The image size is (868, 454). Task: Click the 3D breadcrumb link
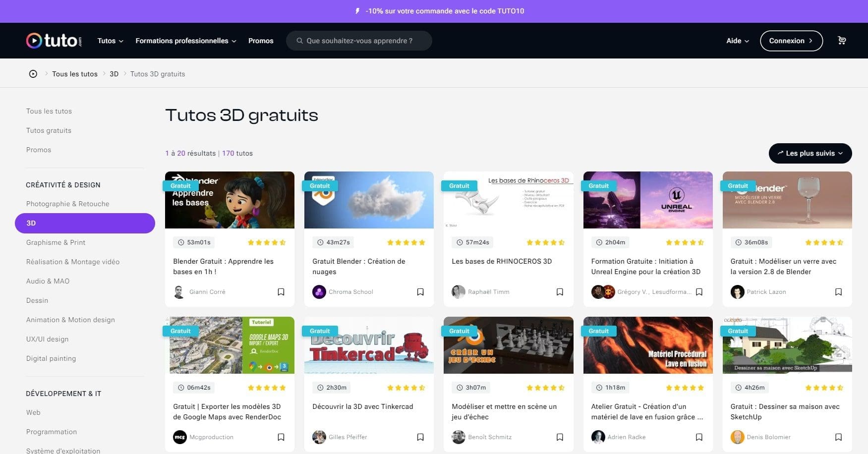point(114,74)
